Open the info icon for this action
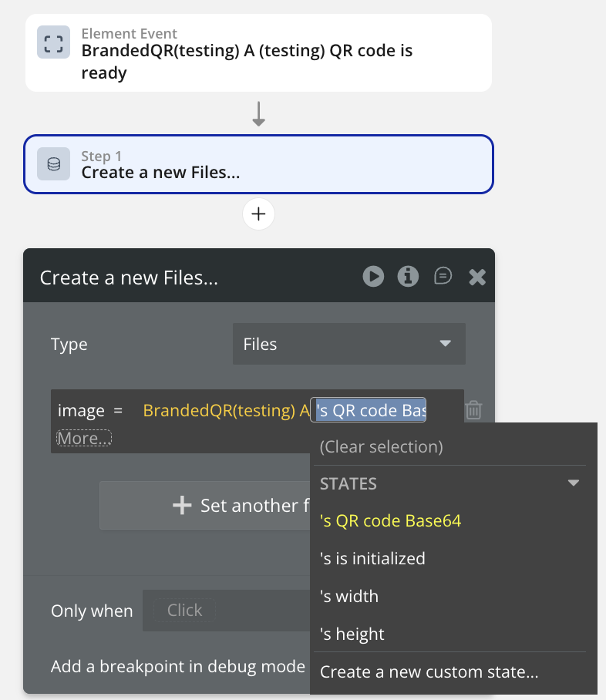The image size is (606, 700). [x=408, y=277]
